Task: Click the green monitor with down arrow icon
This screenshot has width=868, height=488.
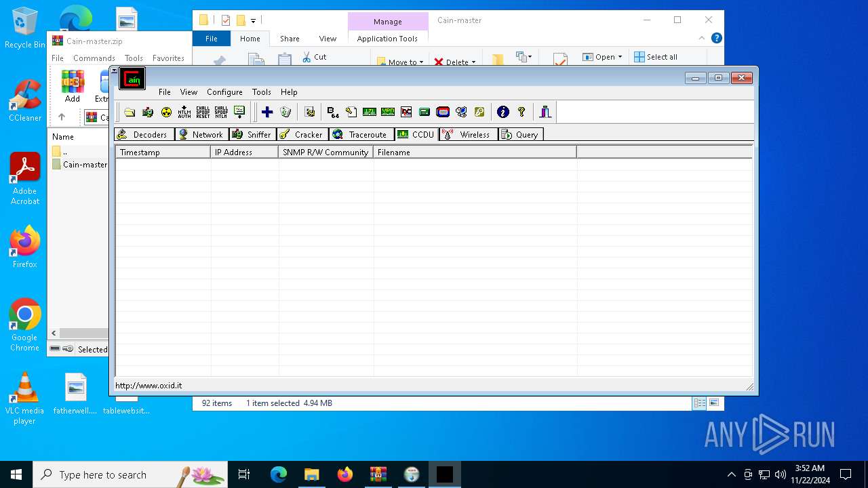Action: [x=239, y=113]
